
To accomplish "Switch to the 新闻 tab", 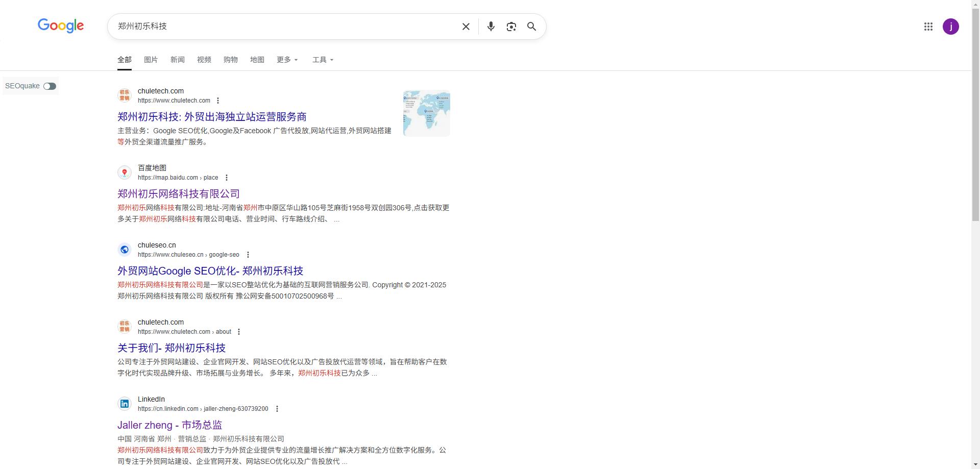I will pyautogui.click(x=178, y=60).
